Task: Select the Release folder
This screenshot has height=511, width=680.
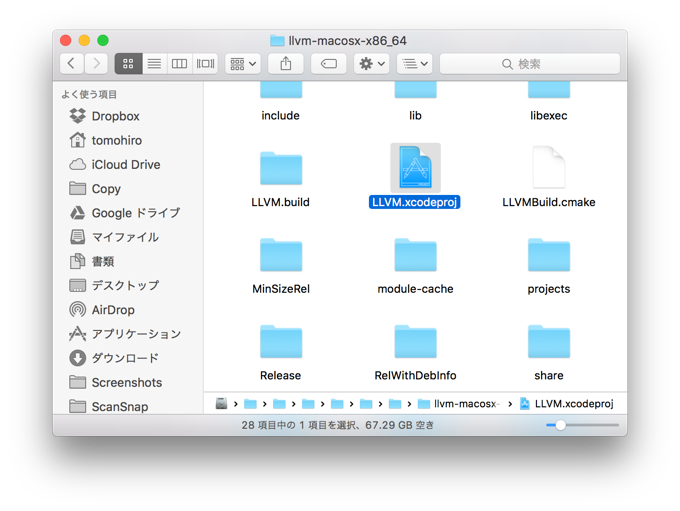Action: [x=281, y=342]
